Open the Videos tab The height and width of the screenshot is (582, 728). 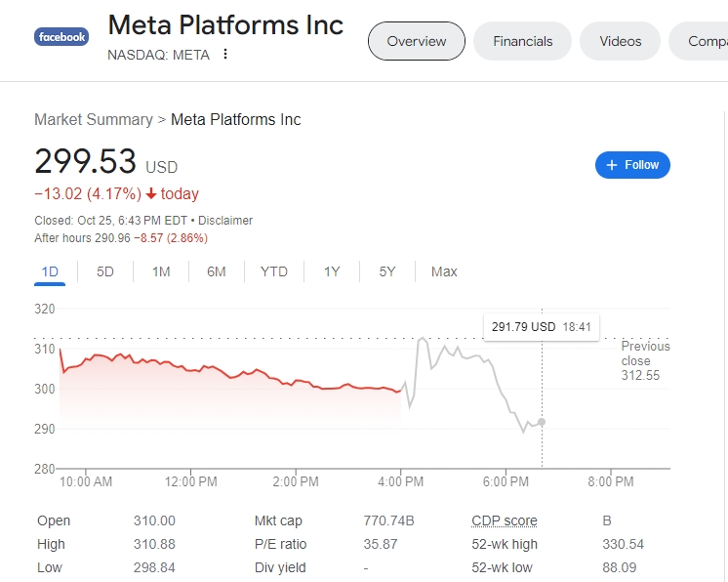[x=621, y=41]
